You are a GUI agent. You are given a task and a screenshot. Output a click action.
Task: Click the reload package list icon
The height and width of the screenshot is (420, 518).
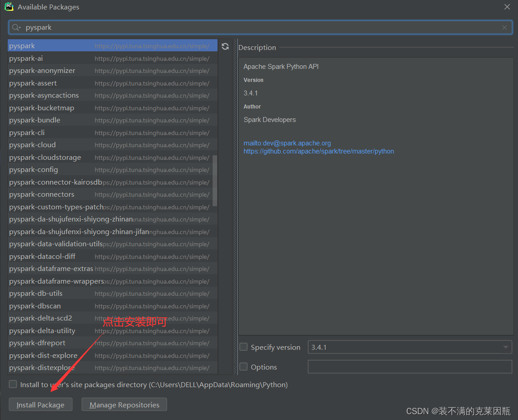click(x=225, y=46)
